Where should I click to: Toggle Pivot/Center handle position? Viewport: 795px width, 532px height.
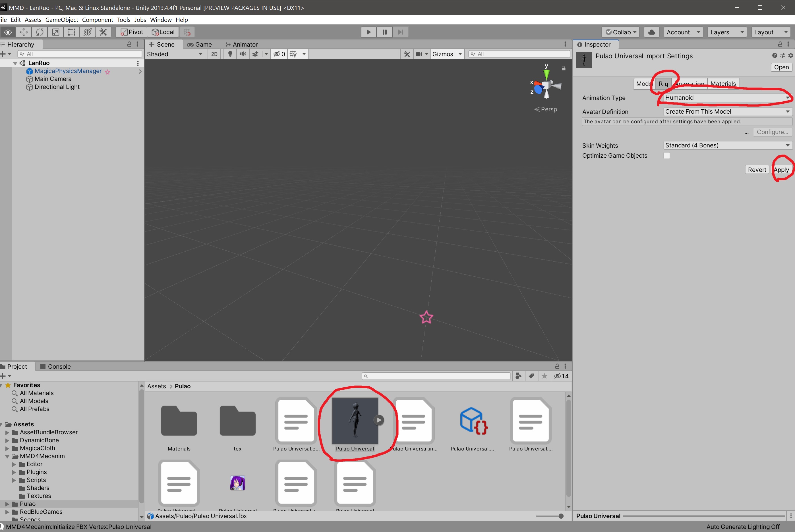(x=132, y=32)
